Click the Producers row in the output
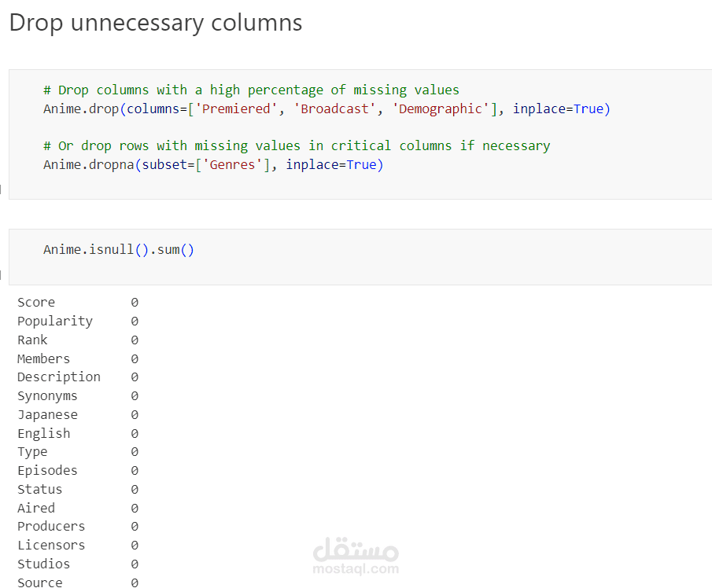 pos(51,527)
